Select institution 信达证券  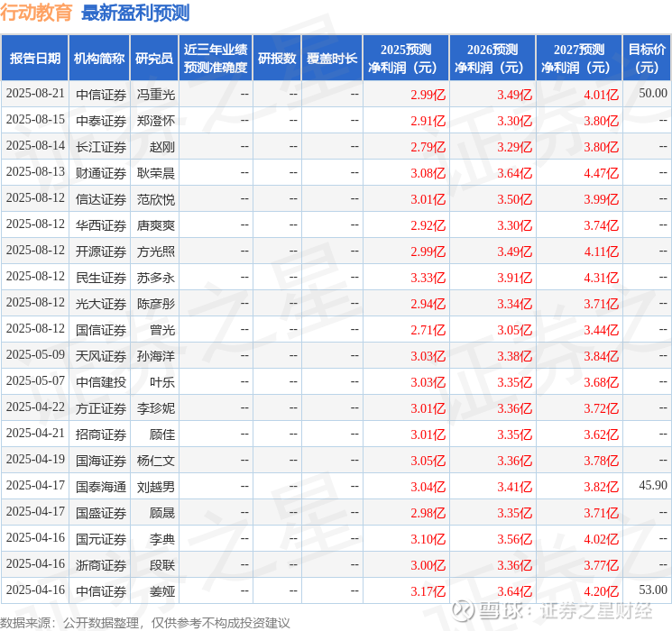tap(101, 199)
